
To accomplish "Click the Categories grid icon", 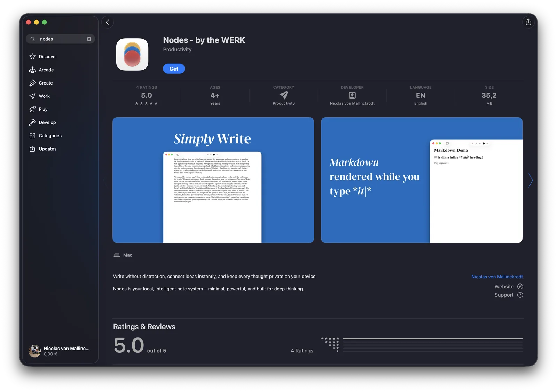I will 32,136.
